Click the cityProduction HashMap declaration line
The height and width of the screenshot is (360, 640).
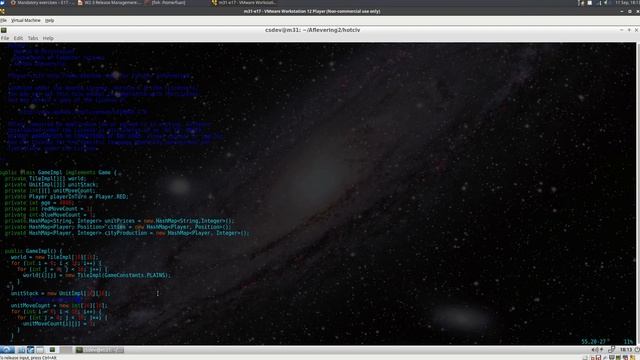click(x=127, y=233)
